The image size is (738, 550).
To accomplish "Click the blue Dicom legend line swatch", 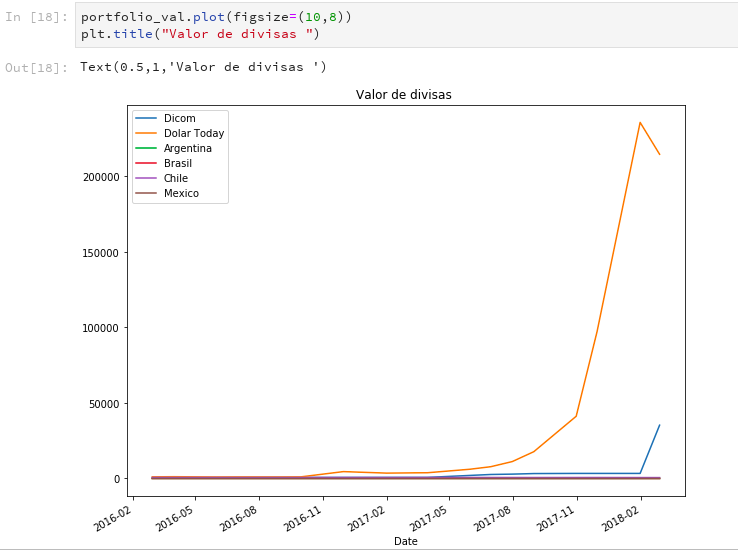I will tap(146, 118).
